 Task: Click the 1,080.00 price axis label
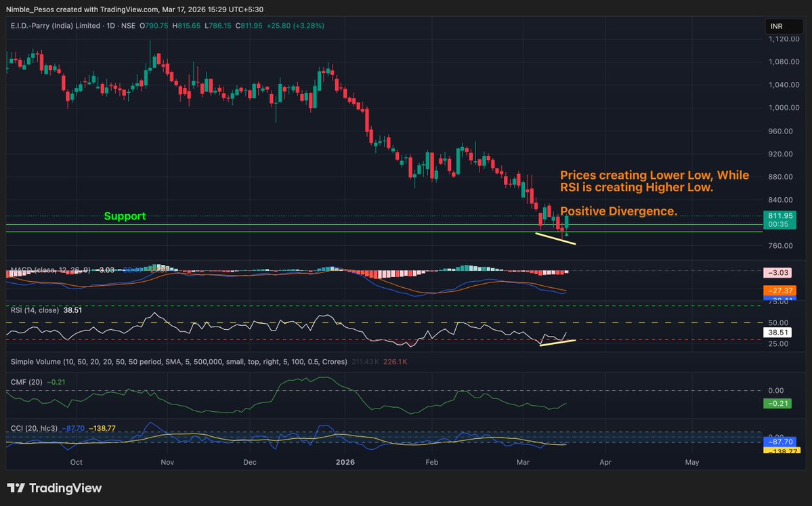pos(784,62)
